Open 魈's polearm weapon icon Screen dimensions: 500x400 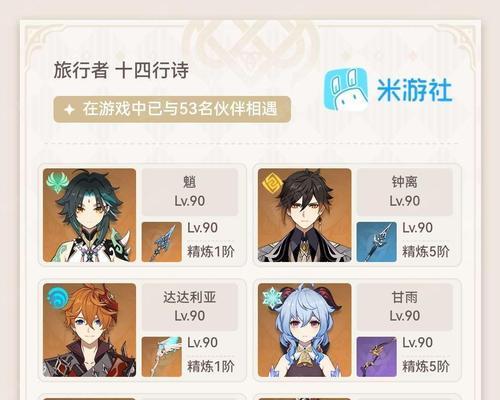(x=162, y=242)
